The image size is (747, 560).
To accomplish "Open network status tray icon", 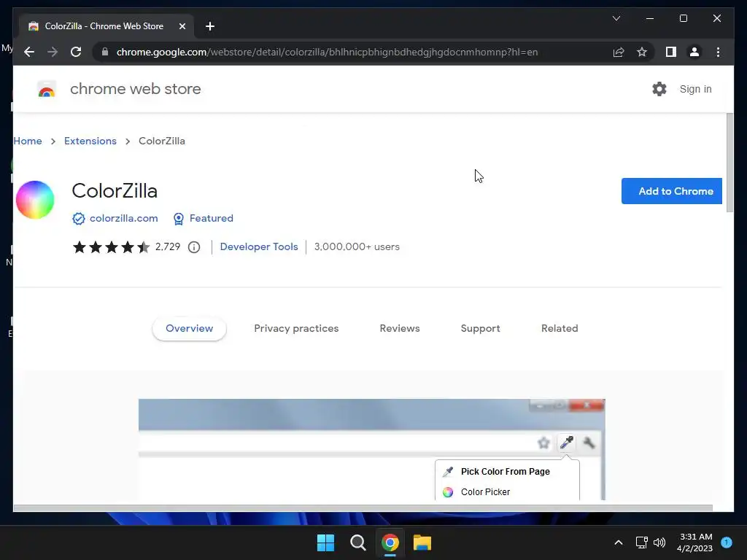I will [642, 542].
